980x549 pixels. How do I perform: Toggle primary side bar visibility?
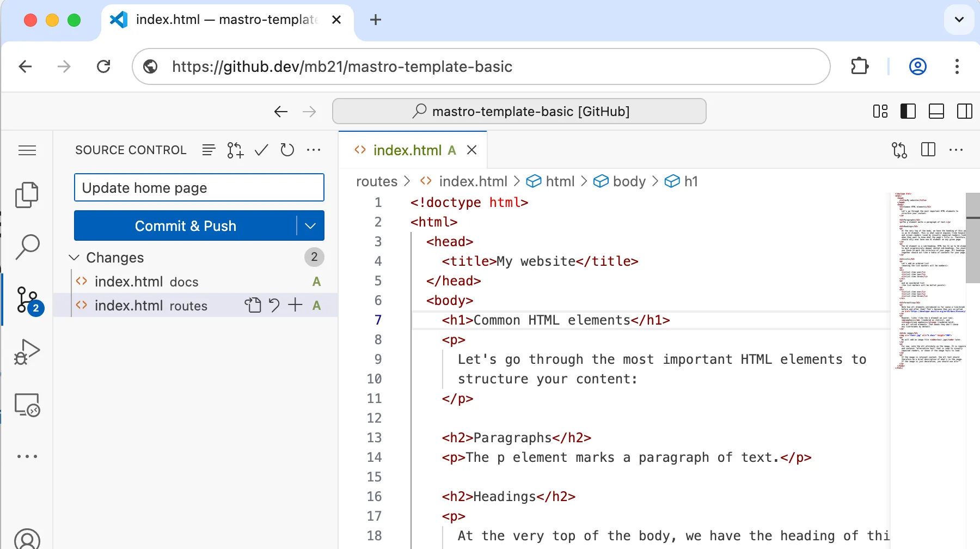click(908, 111)
